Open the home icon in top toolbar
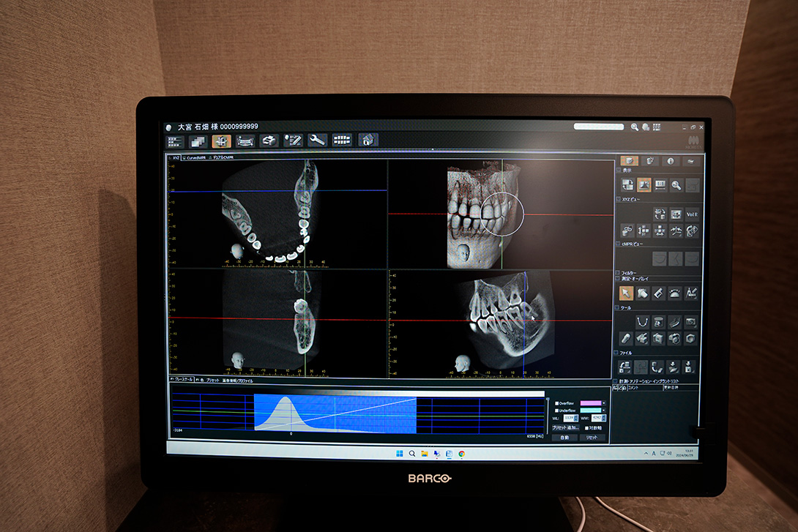 click(368, 141)
